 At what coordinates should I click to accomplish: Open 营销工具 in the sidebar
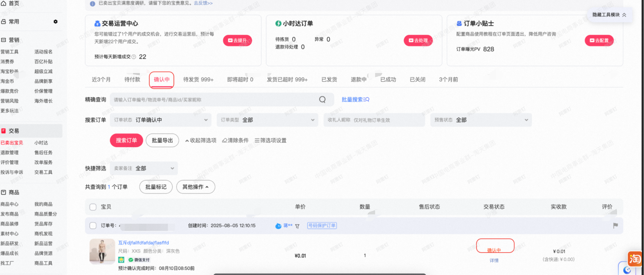9,52
